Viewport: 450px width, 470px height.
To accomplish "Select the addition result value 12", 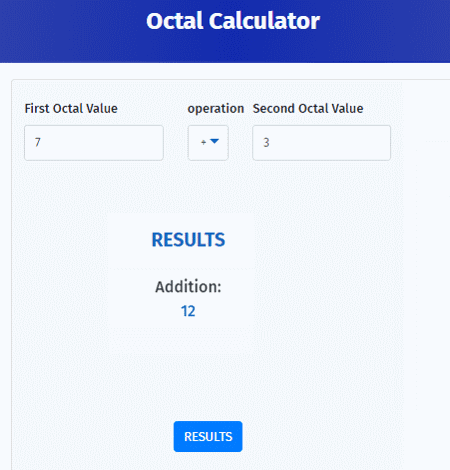I will pos(188,311).
